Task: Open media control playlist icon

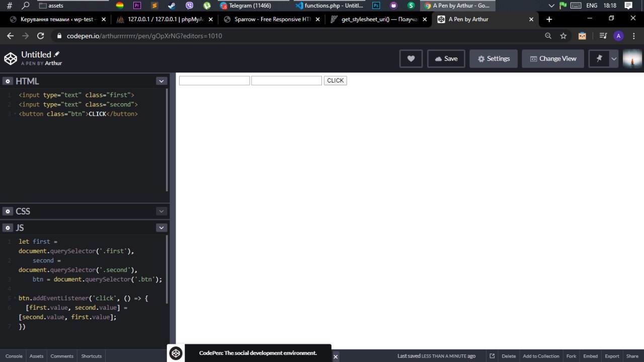Action: 603,36
